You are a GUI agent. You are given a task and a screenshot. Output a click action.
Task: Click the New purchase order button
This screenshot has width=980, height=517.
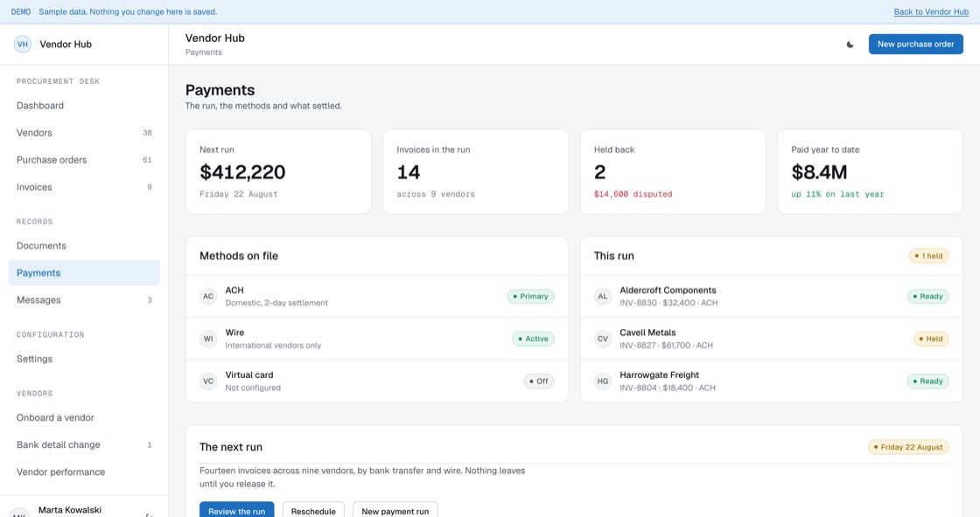tap(915, 45)
